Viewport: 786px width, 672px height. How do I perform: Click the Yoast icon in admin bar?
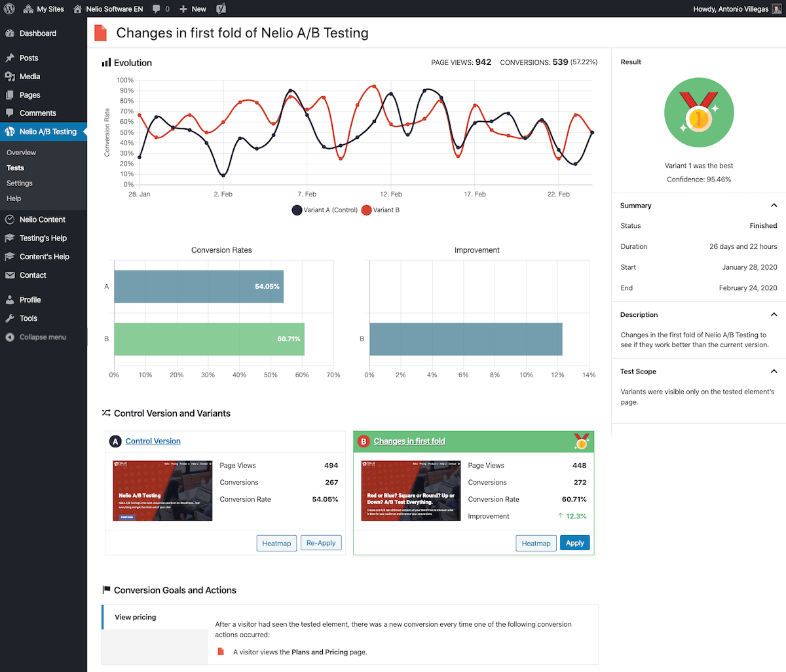(x=221, y=9)
